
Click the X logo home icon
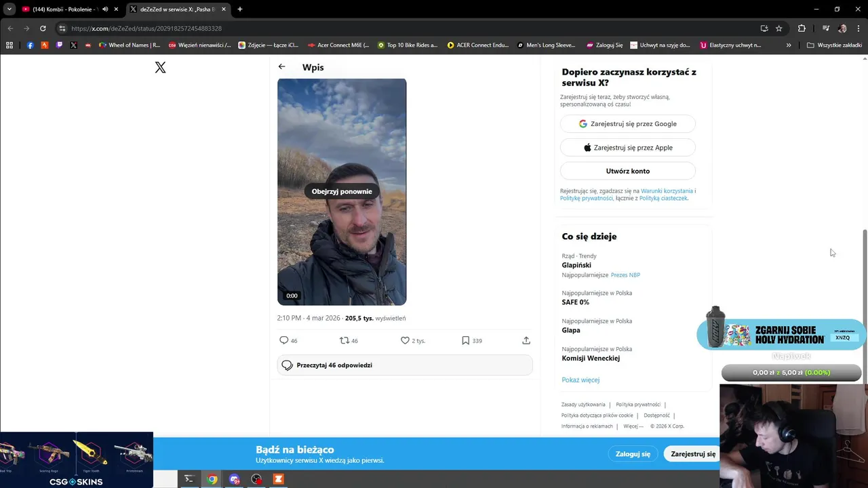tap(160, 67)
